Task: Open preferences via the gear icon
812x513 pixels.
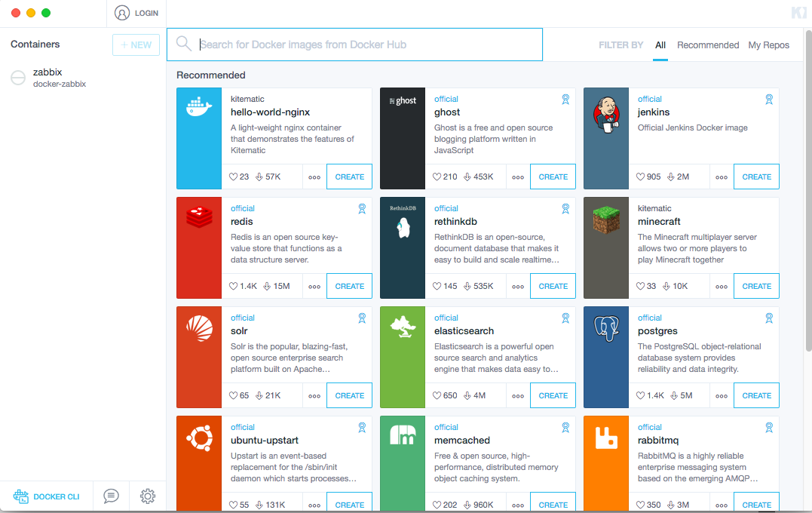Action: pyautogui.click(x=148, y=496)
